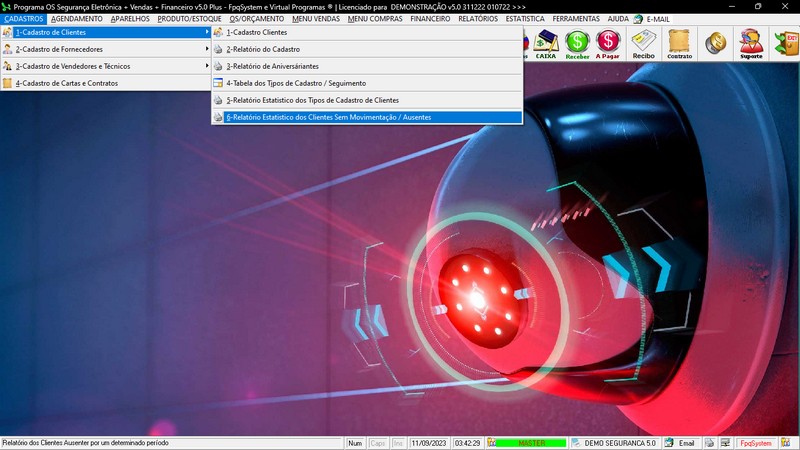The image size is (800, 450).
Task: Click the Suporte support icon
Action: (750, 43)
